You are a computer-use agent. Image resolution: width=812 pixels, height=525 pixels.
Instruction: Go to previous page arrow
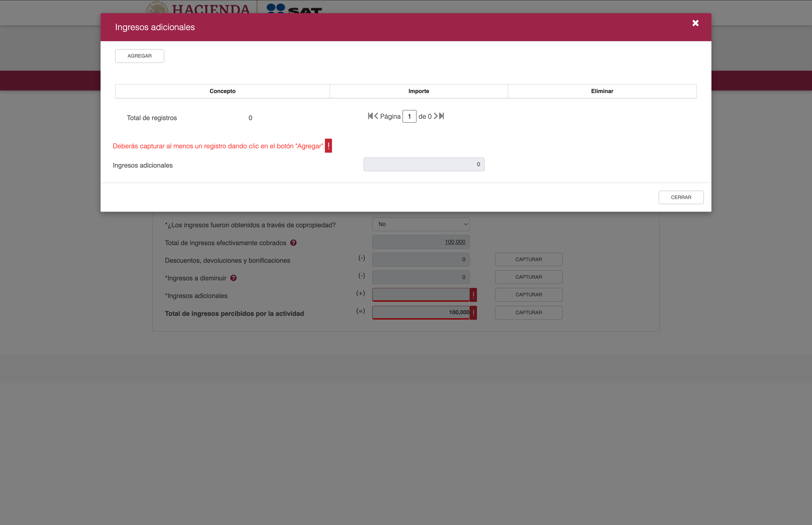click(x=376, y=116)
